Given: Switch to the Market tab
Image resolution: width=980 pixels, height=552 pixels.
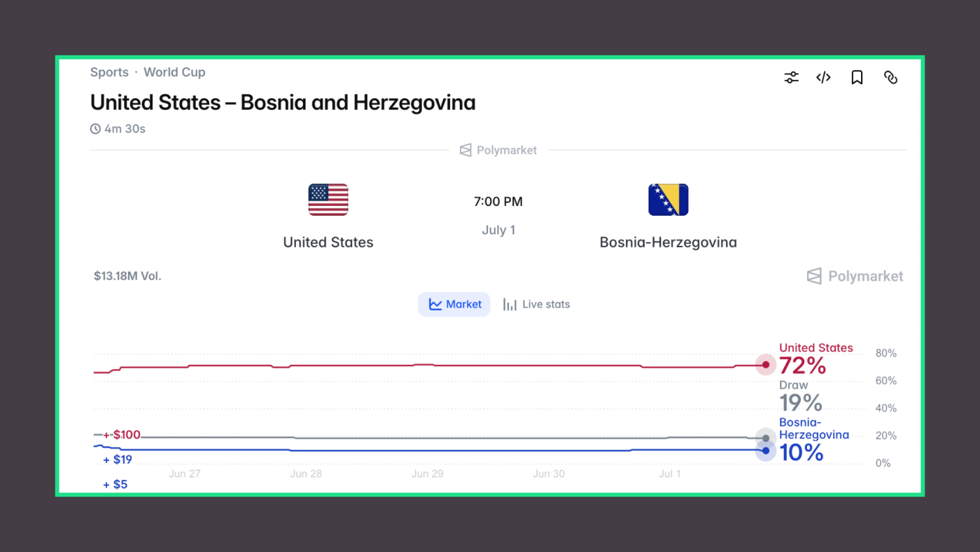Looking at the screenshot, I should pyautogui.click(x=454, y=304).
